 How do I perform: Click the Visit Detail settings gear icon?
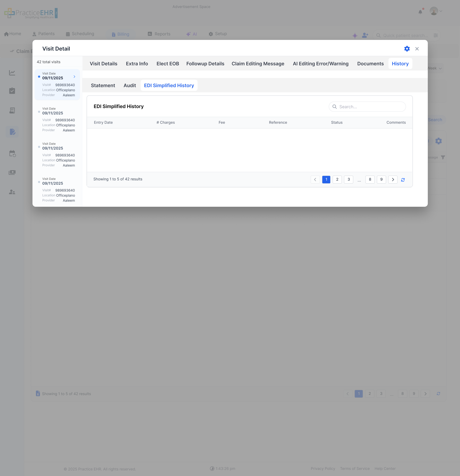pyautogui.click(x=407, y=49)
